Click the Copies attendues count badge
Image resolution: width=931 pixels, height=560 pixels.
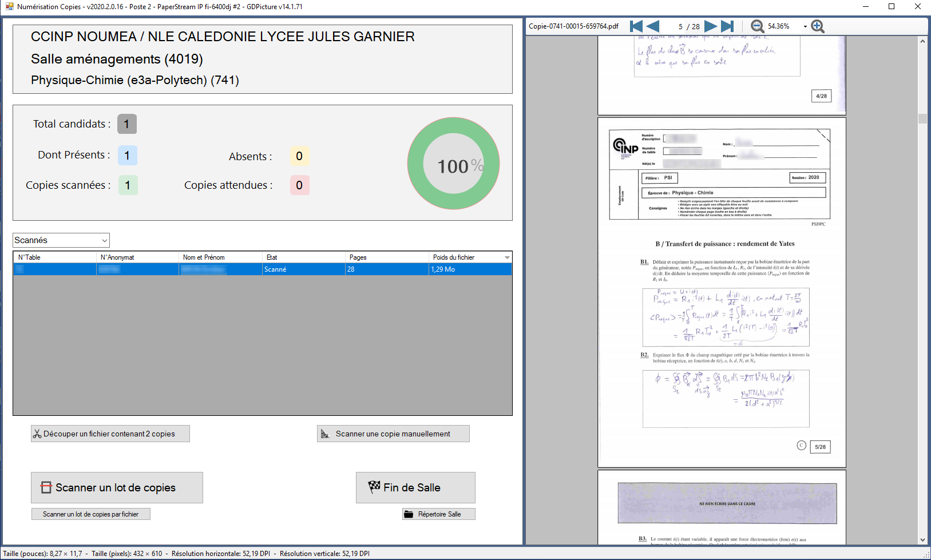(x=300, y=185)
